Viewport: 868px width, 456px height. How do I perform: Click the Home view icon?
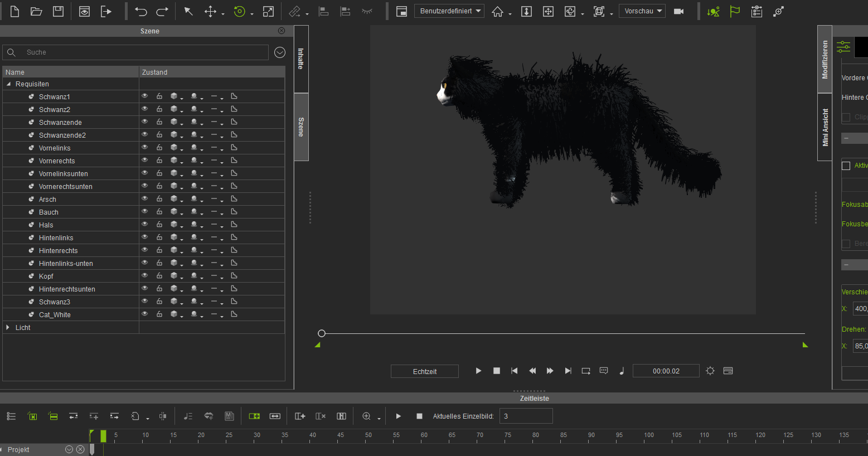(497, 11)
